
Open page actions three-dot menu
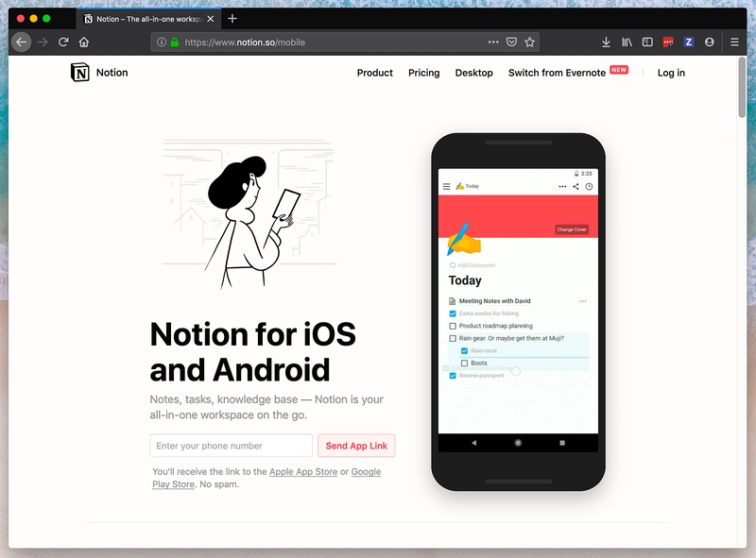pos(493,42)
